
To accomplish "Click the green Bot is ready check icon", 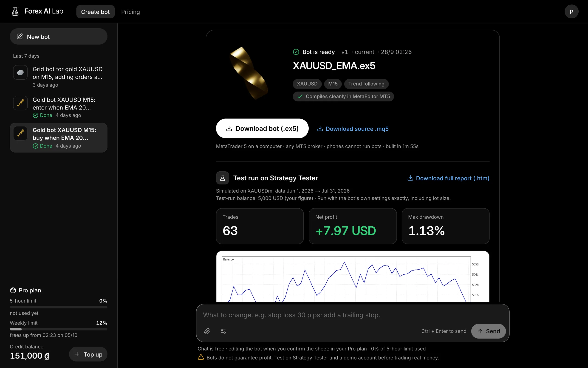I will tap(296, 52).
